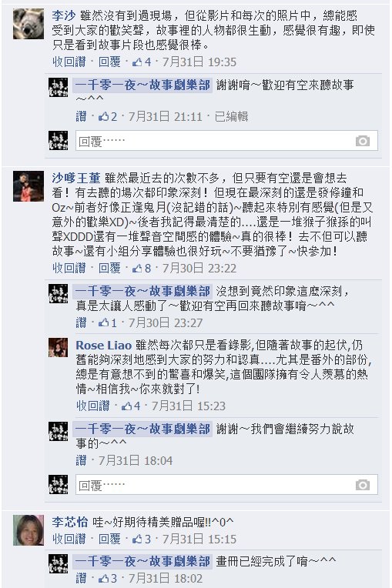
Task: Toggle 收回讚 on 沙嗲王董's comment
Action: click(69, 268)
